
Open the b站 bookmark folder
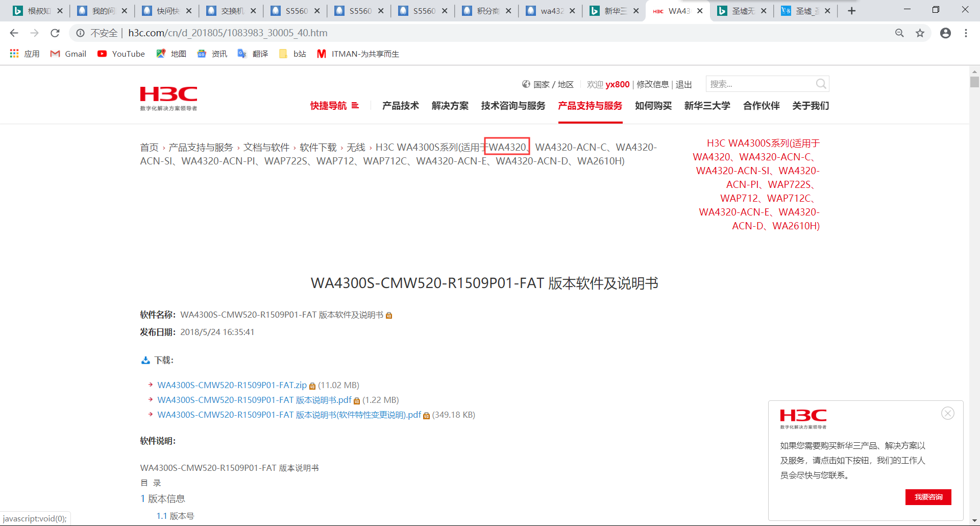click(x=292, y=54)
